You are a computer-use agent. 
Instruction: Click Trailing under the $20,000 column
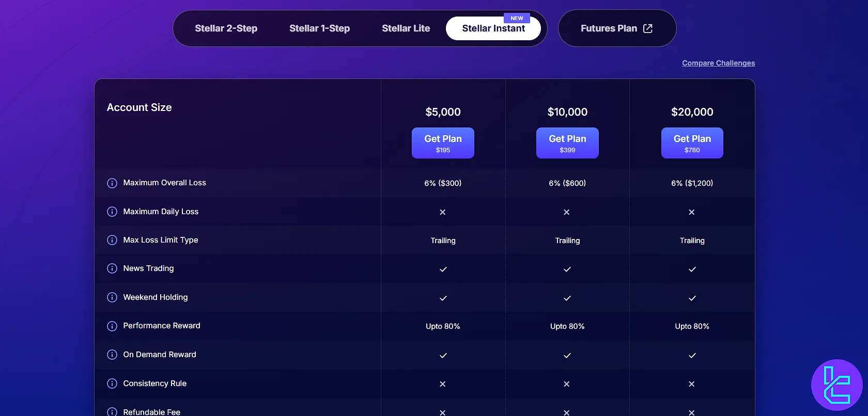point(692,241)
